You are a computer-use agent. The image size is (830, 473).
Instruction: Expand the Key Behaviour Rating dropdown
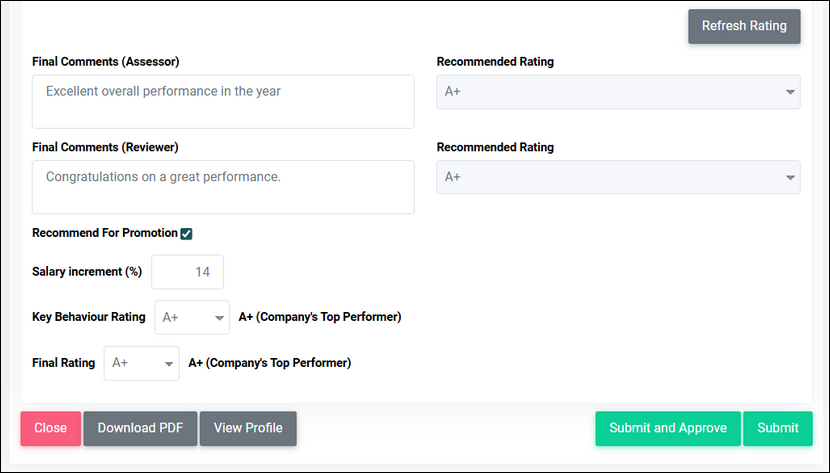coord(192,318)
